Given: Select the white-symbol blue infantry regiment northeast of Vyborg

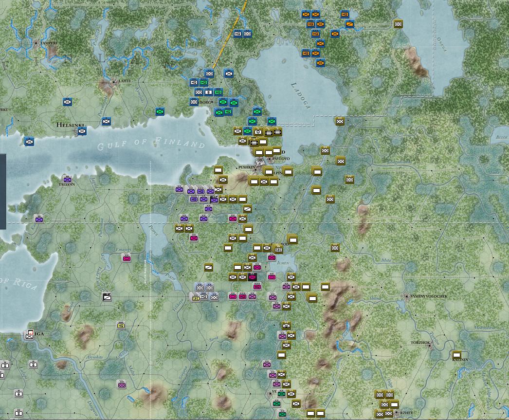Looking at the screenshot, I should coord(229,73).
